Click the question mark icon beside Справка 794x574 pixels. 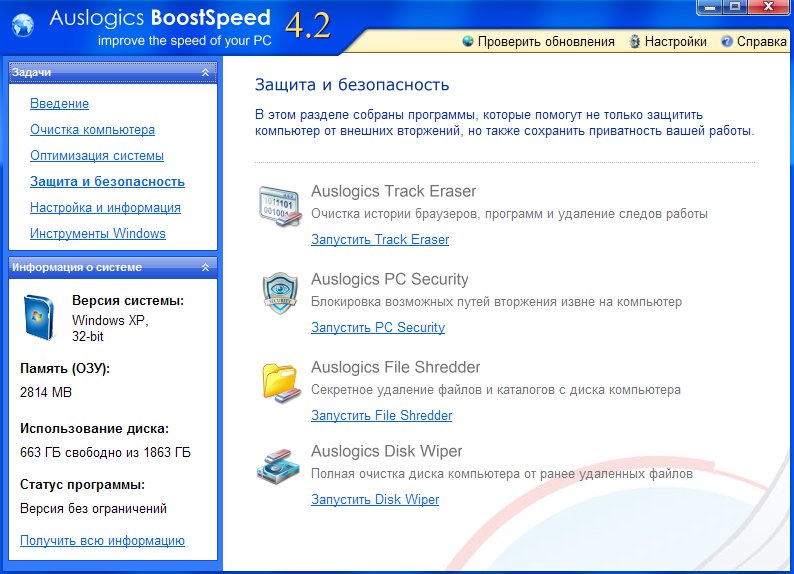(x=727, y=42)
